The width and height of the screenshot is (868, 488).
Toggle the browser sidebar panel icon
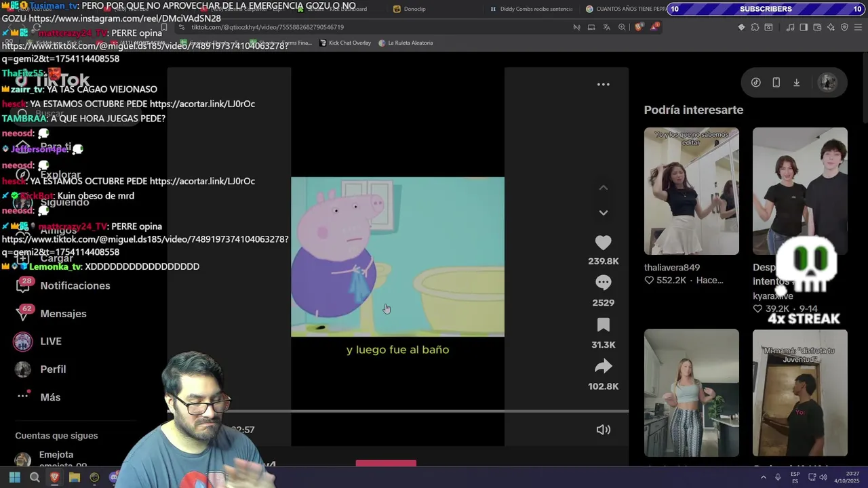pyautogui.click(x=804, y=27)
